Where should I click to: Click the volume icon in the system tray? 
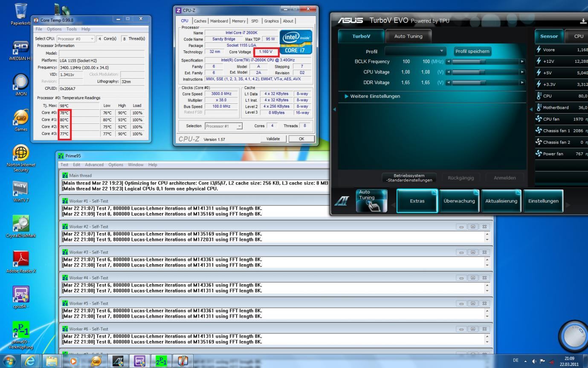[x=535, y=361]
